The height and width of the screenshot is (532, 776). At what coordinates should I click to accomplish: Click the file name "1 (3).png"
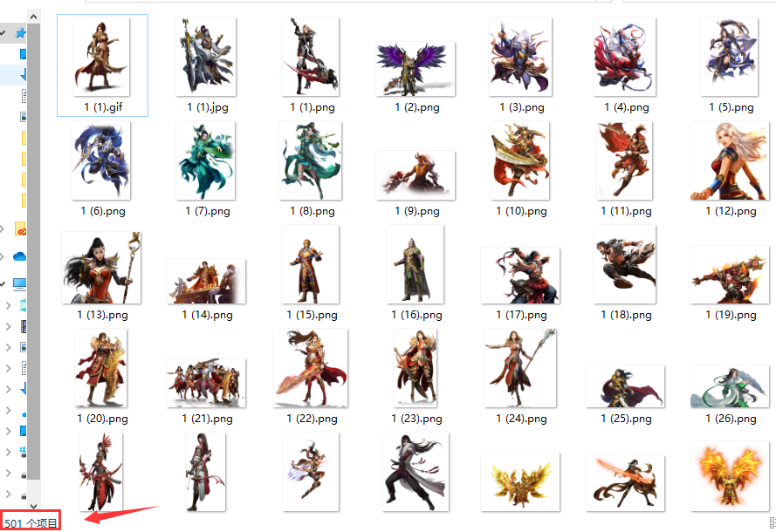tap(522, 107)
